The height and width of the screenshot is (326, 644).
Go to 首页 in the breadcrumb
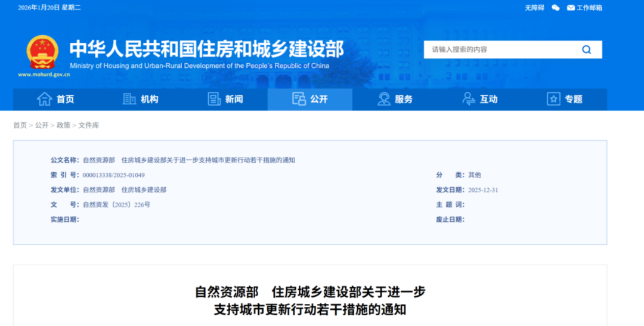coord(20,125)
